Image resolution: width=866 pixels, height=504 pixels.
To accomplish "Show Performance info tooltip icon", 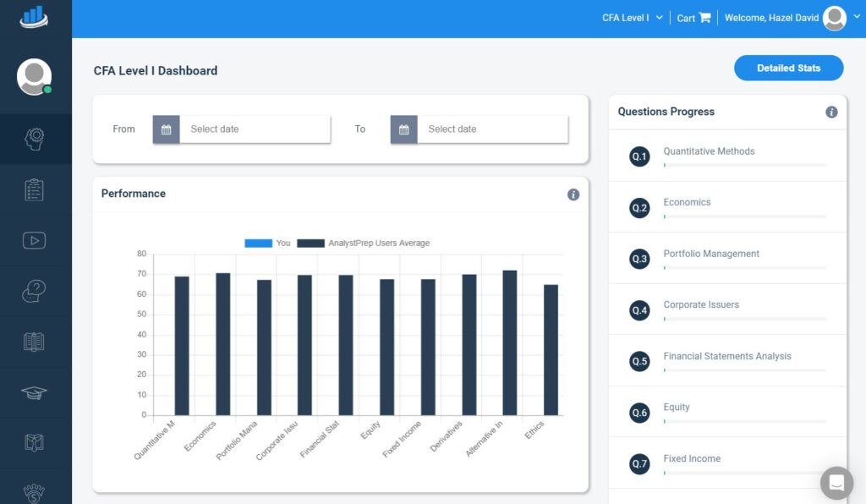I will coord(573,194).
